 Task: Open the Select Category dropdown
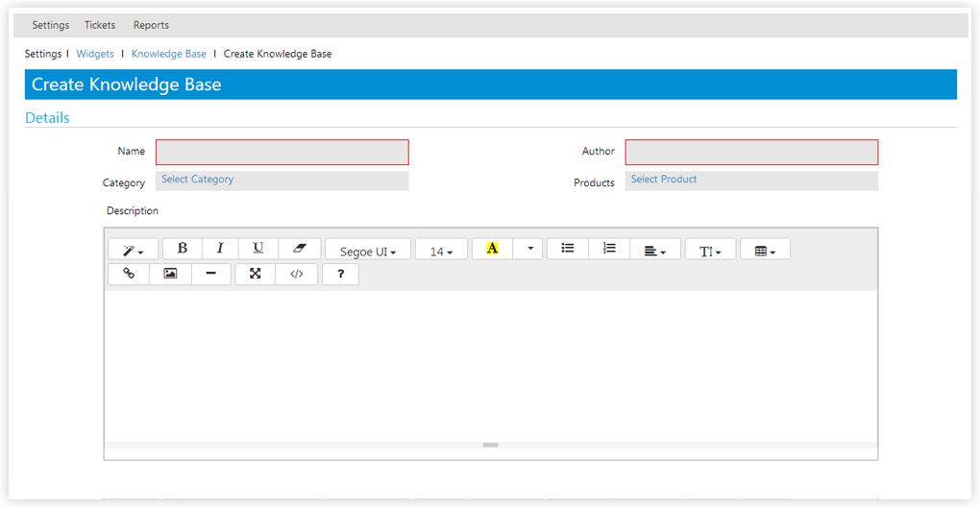point(282,181)
